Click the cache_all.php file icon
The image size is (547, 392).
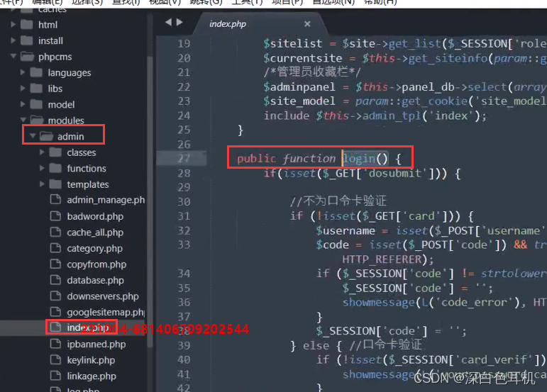pyautogui.click(x=55, y=233)
